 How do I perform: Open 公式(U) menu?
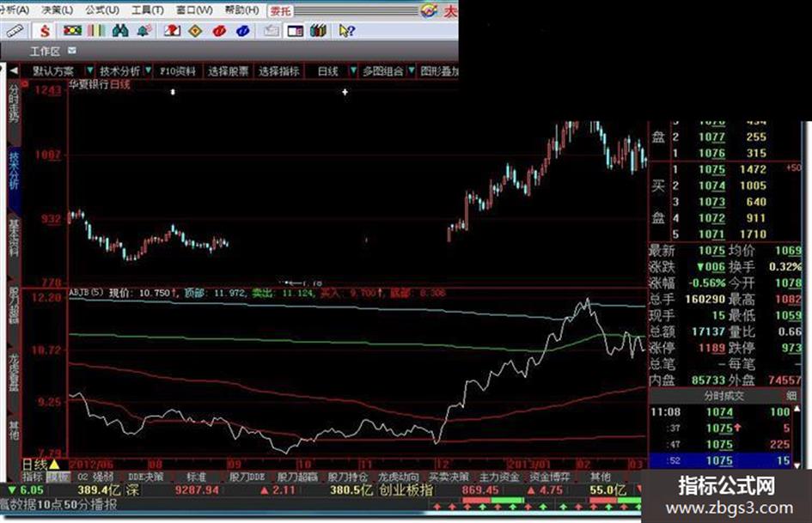click(x=102, y=9)
